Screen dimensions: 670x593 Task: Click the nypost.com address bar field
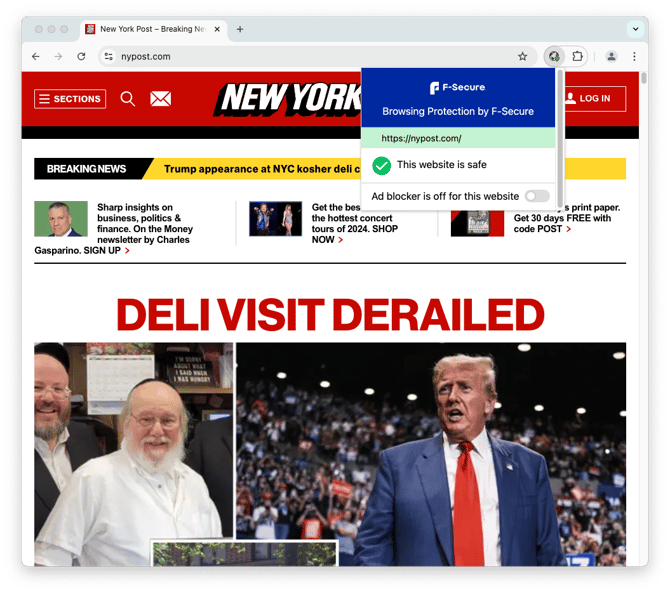(316, 56)
